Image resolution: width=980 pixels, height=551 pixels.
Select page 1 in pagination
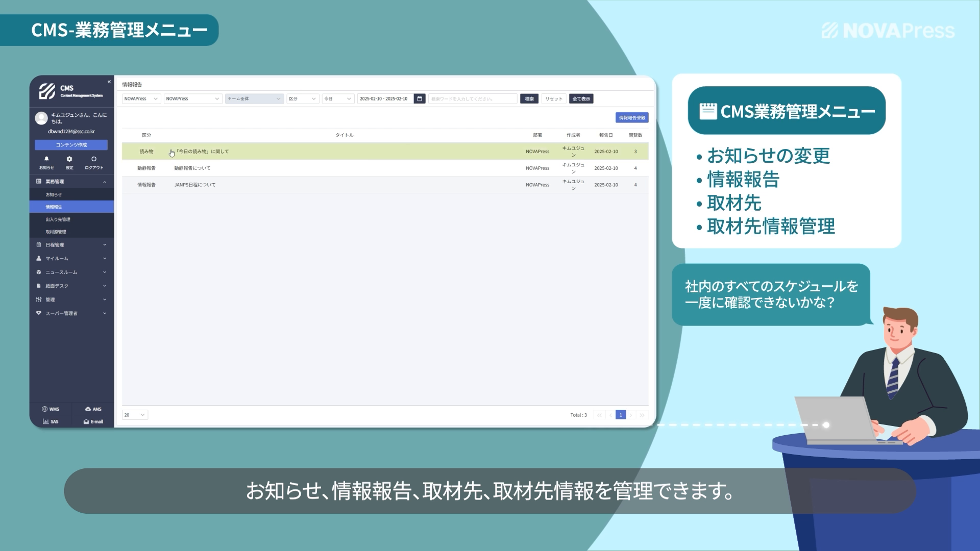pyautogui.click(x=621, y=415)
